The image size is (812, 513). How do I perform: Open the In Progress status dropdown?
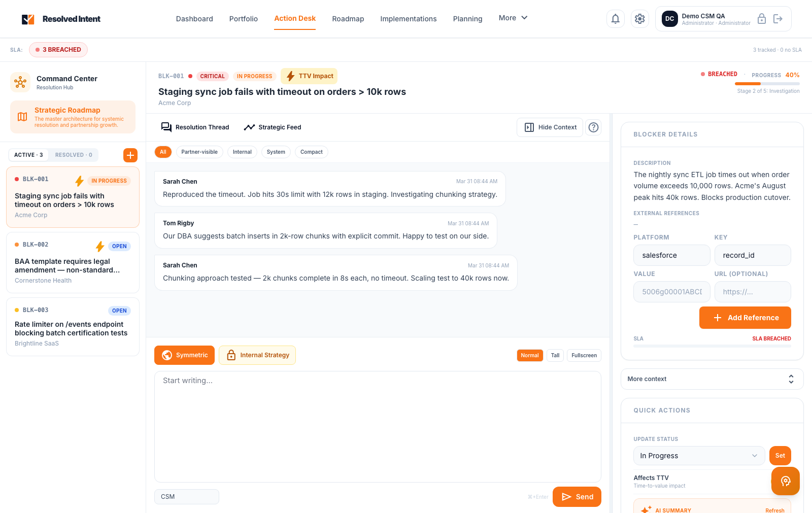[699, 456]
